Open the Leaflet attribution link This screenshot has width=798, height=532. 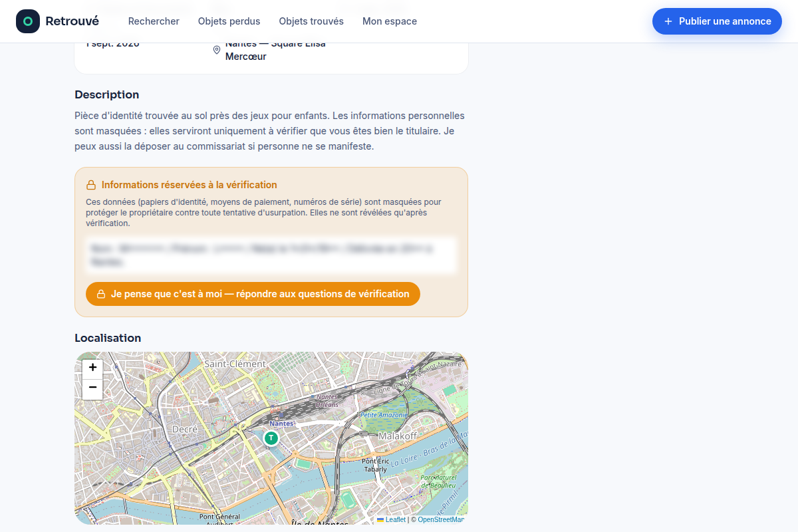(x=391, y=519)
